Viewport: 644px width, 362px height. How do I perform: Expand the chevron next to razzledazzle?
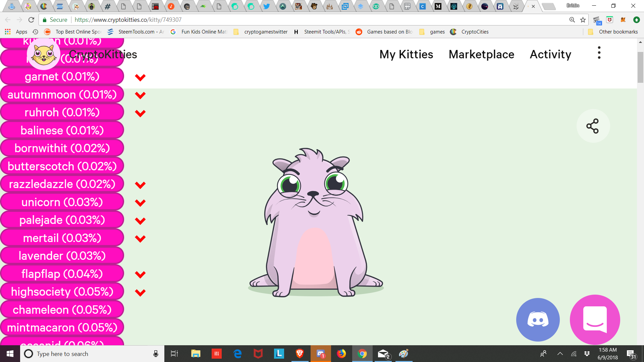(x=140, y=185)
